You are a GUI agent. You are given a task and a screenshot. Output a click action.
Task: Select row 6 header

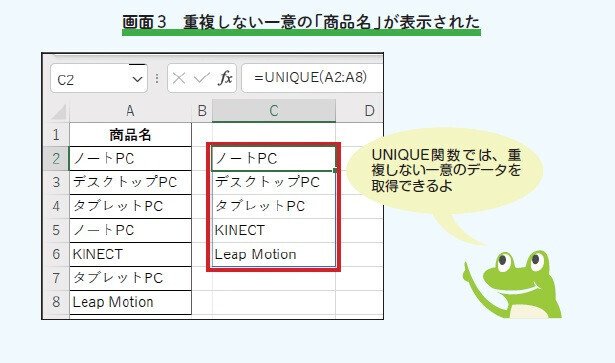coord(56,254)
